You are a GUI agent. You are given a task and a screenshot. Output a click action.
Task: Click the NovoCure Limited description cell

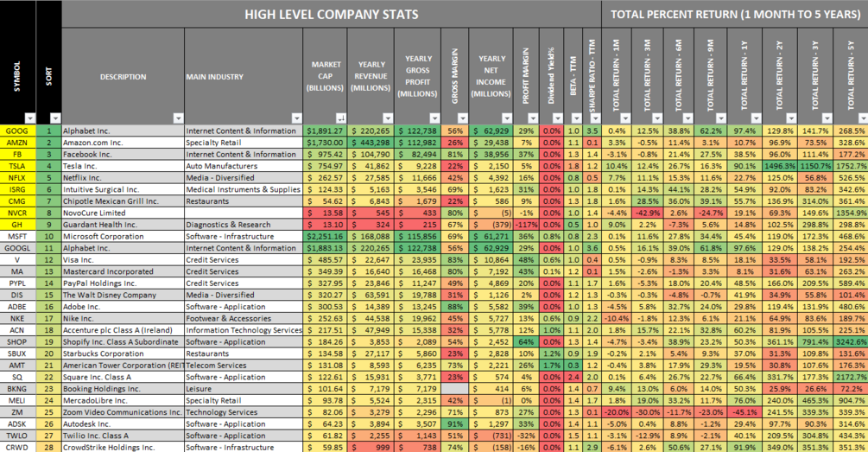pos(123,213)
